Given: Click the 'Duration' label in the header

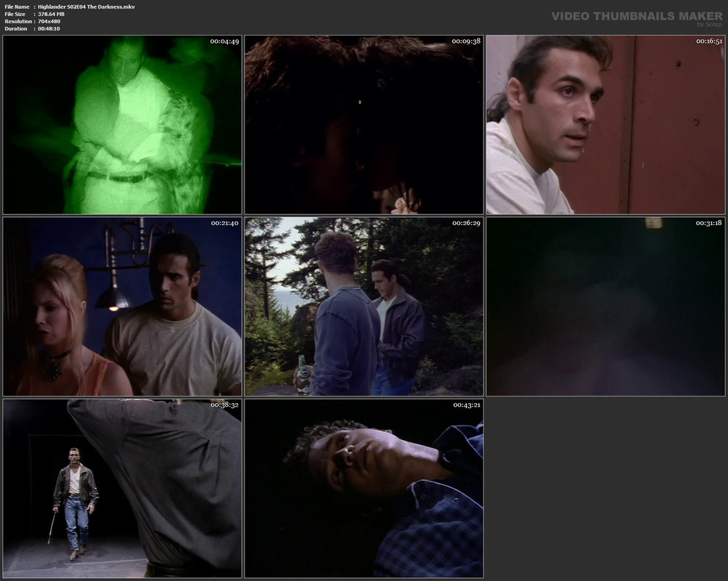Looking at the screenshot, I should click(16, 29).
